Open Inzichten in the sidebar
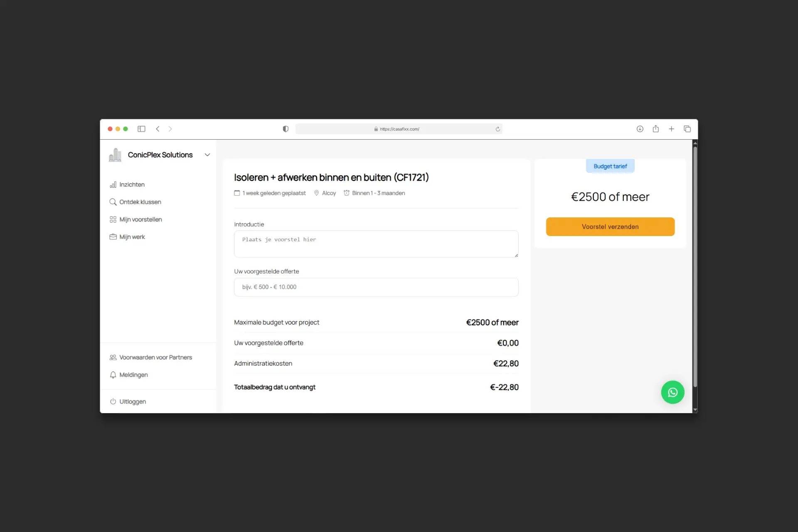Screen dimensions: 798x532 click(131, 185)
